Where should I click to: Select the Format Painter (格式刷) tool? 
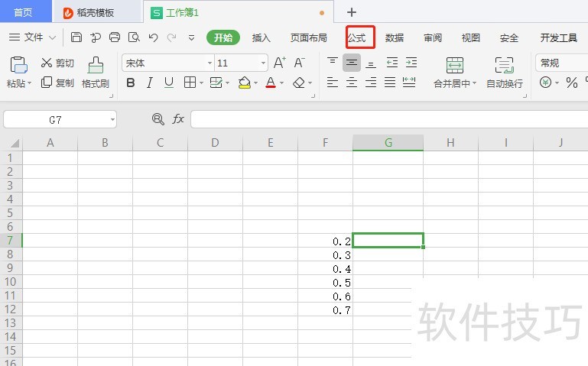[x=96, y=73]
